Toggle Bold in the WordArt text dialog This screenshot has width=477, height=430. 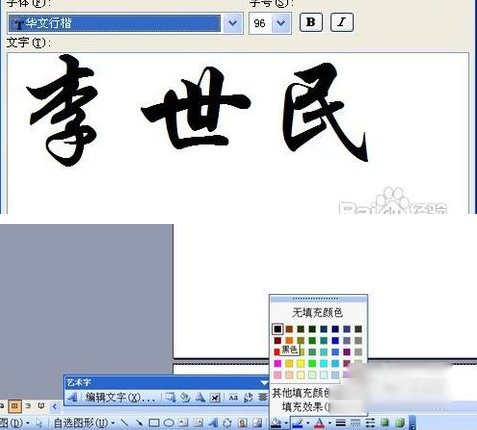coord(311,22)
